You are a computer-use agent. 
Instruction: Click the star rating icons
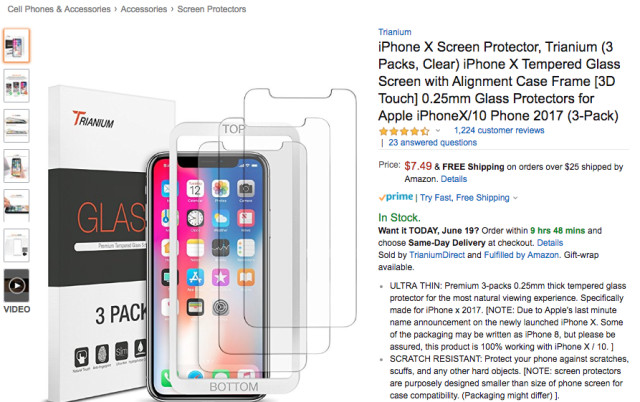(404, 130)
